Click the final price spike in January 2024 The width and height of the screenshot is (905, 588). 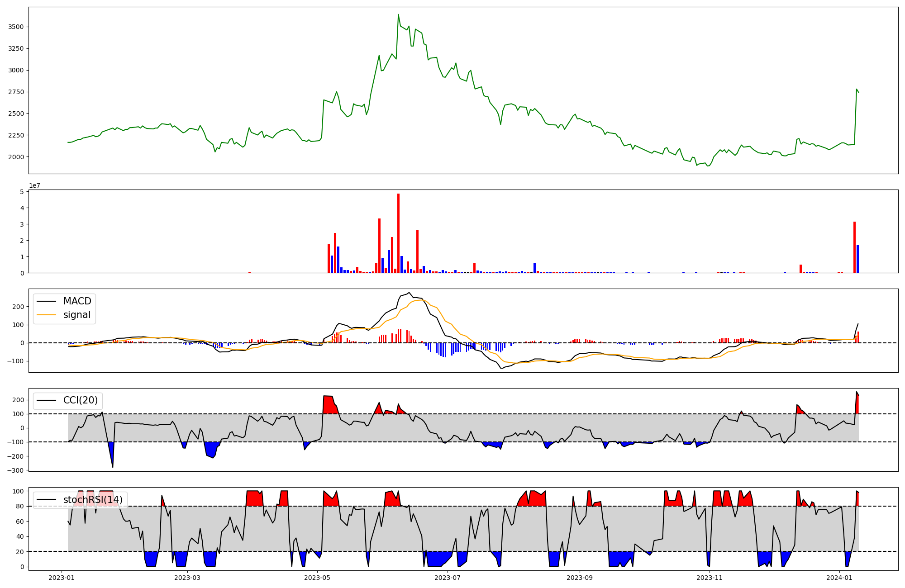(857, 90)
